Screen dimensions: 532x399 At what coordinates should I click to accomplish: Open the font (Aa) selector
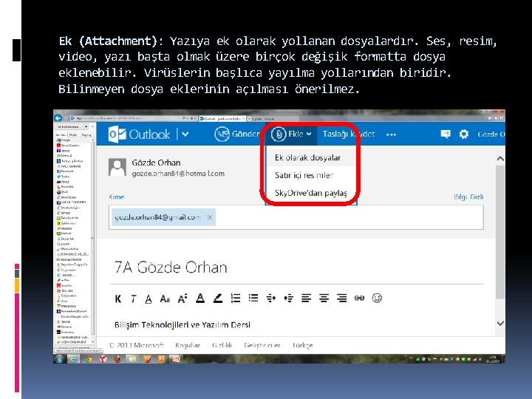pos(165,299)
